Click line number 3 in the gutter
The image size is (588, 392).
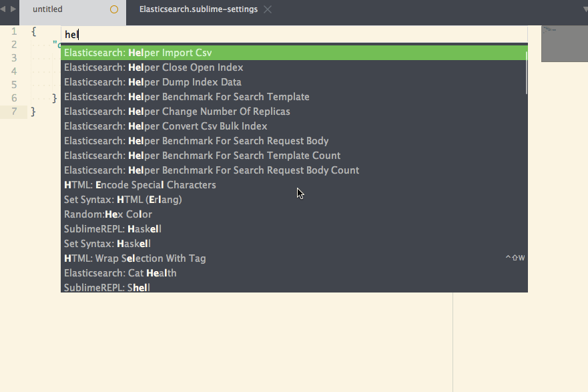tap(14, 58)
